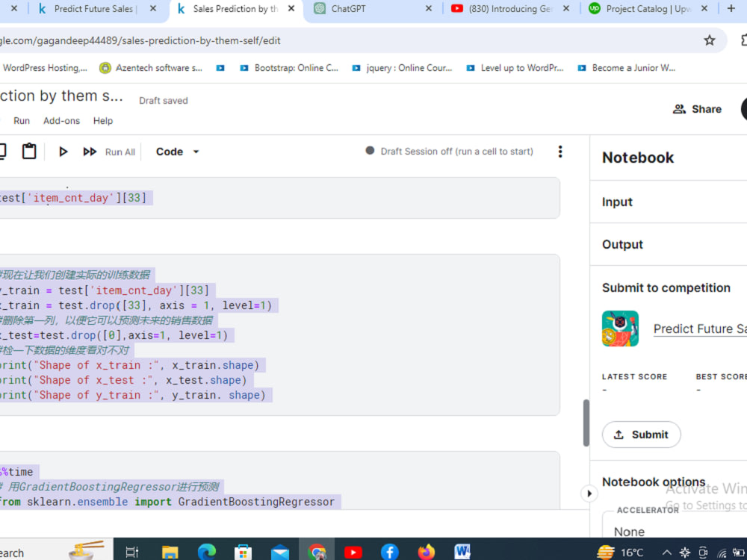Open the three-dot session options menu
Screen dimensions: 747x560
pyautogui.click(x=560, y=152)
